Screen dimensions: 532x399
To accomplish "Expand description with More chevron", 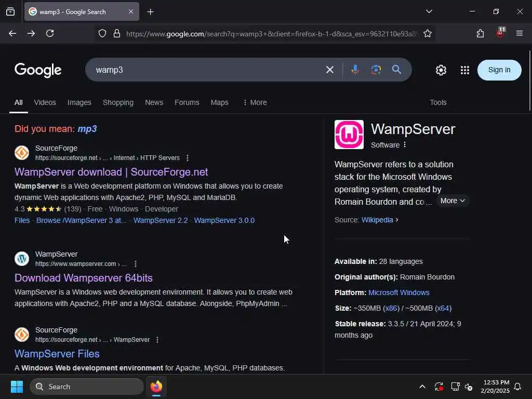I will [453, 201].
